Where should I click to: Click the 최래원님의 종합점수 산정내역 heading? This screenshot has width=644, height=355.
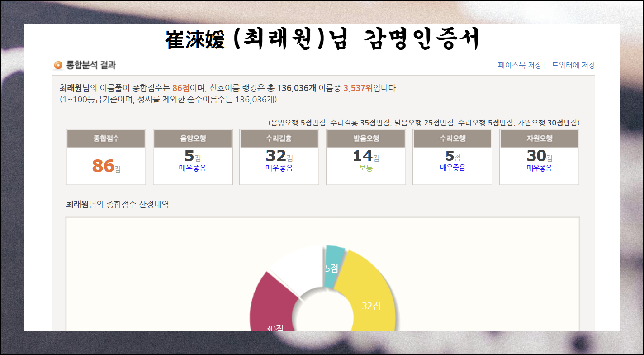point(118,204)
